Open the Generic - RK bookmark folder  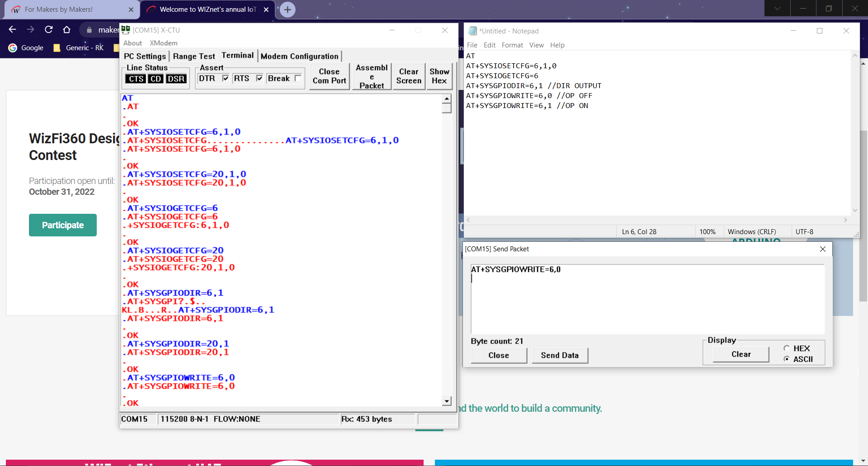pyautogui.click(x=79, y=48)
